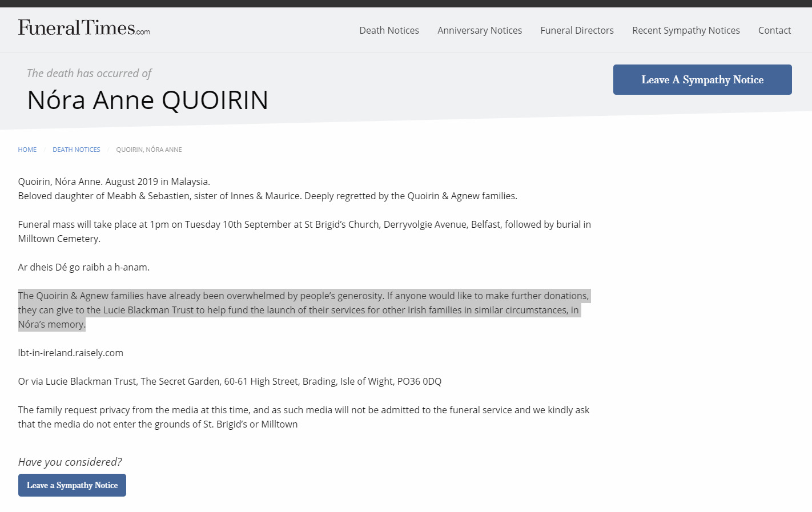Image resolution: width=812 pixels, height=512 pixels.
Task: View Recent Sympathy Notices
Action: [x=685, y=30]
